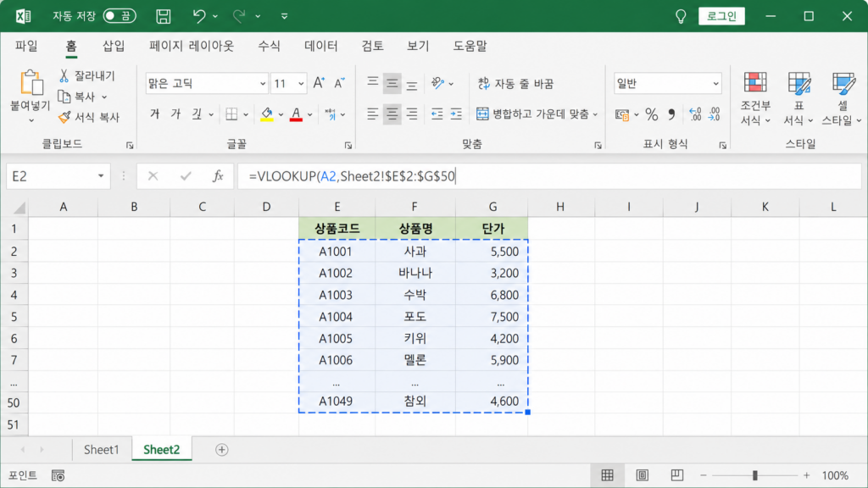Switch to the 삽입 tab
The width and height of the screenshot is (868, 488).
tap(114, 46)
